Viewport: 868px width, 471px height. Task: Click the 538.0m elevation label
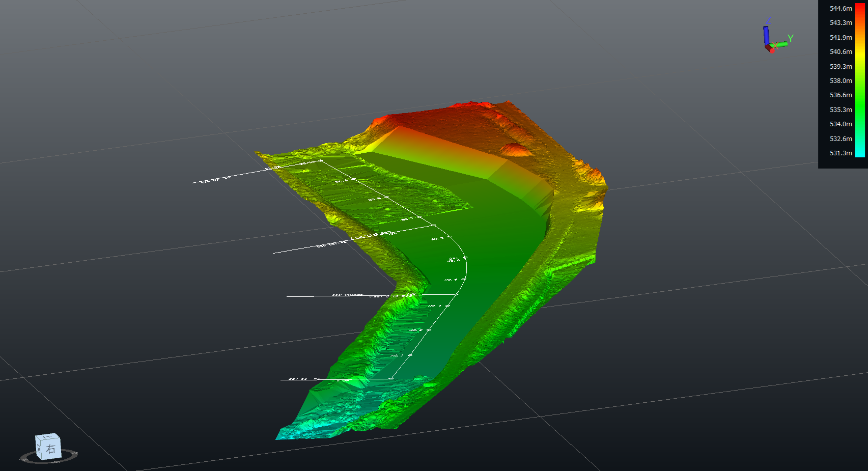pyautogui.click(x=841, y=81)
